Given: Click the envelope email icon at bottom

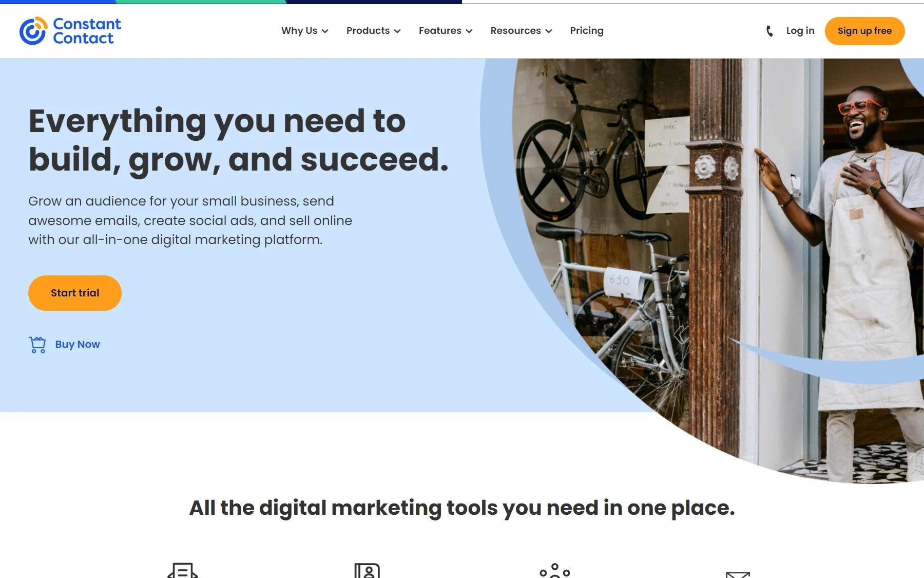Looking at the screenshot, I should 738,574.
